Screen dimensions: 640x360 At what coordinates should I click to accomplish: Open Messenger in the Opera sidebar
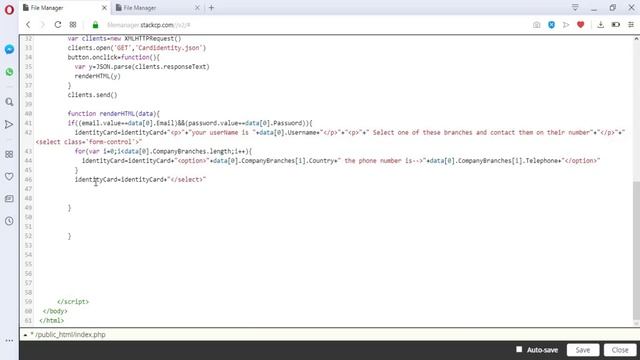pos(9,49)
